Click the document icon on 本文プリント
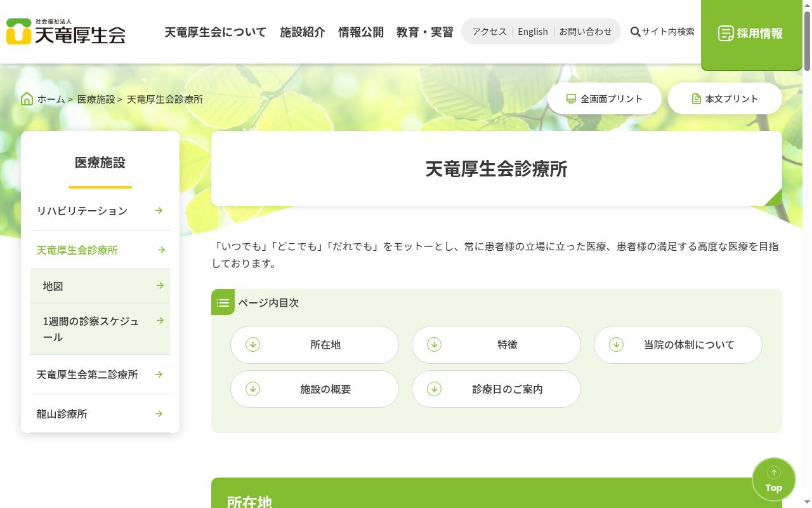The width and height of the screenshot is (812, 508). point(696,99)
